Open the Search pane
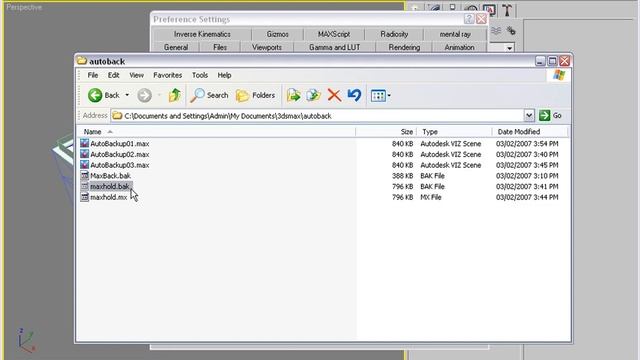This screenshot has height=360, width=640. coord(209,95)
